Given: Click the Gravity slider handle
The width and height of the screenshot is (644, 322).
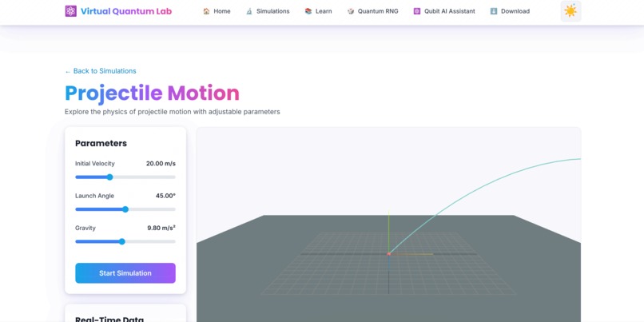Looking at the screenshot, I should click(122, 241).
